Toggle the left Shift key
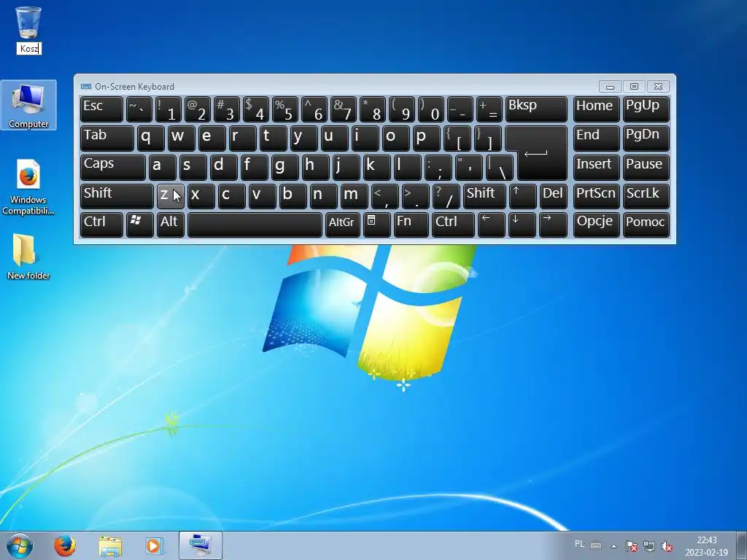Image resolution: width=747 pixels, height=560 pixels. coord(117,196)
